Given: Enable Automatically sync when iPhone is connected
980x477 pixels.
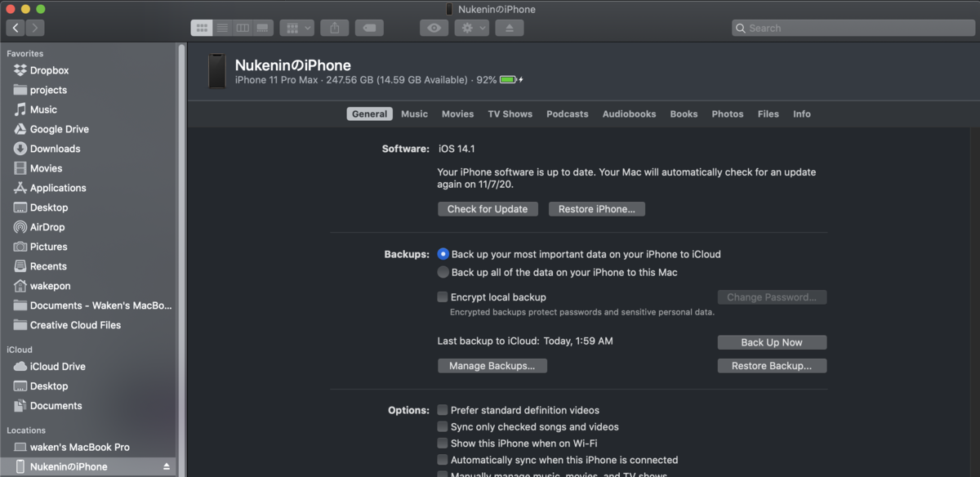Looking at the screenshot, I should [x=443, y=460].
